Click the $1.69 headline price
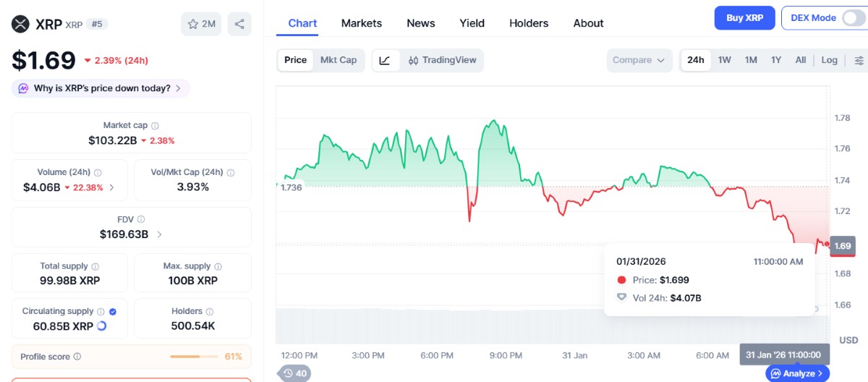The height and width of the screenshot is (382, 868). (43, 60)
